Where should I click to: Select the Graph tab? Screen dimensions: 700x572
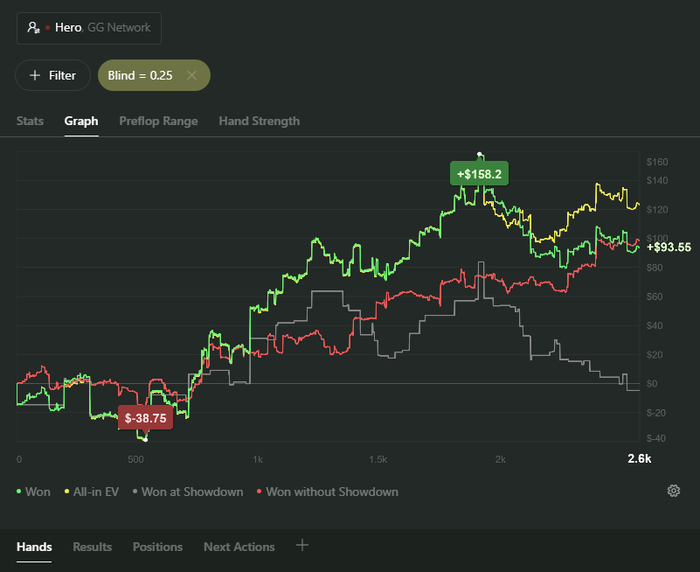coord(81,121)
